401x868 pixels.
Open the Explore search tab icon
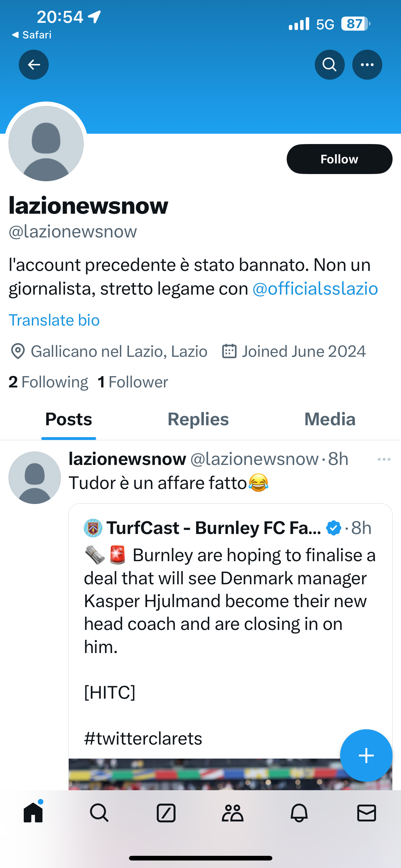pos(99,813)
